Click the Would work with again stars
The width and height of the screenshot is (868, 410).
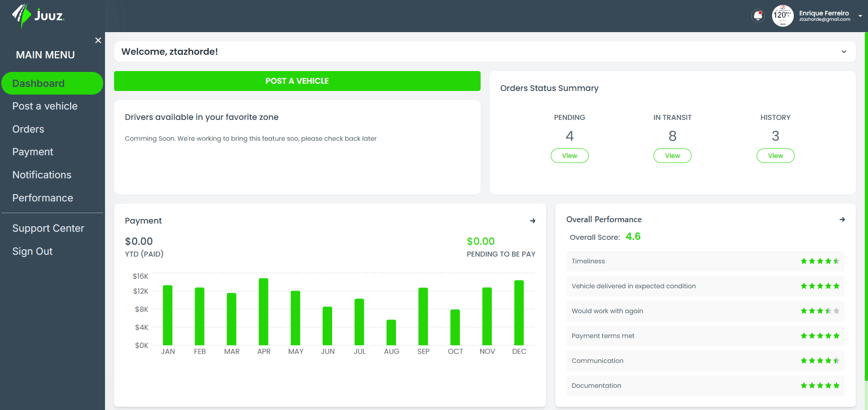[820, 311]
